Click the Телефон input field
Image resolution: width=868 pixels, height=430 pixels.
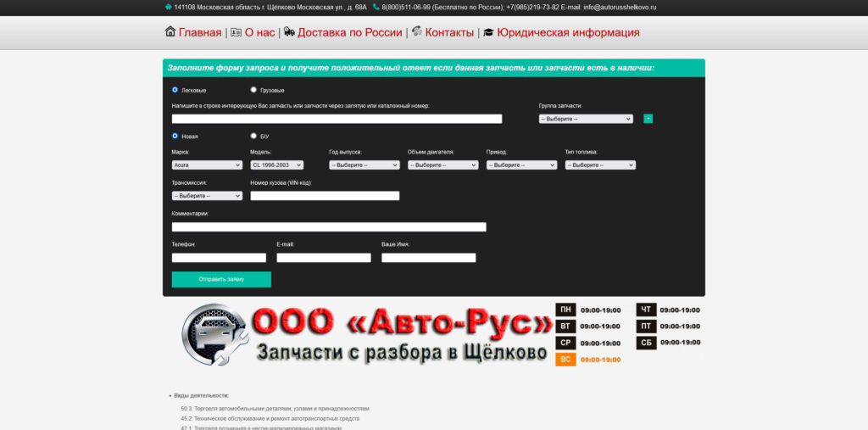(219, 258)
